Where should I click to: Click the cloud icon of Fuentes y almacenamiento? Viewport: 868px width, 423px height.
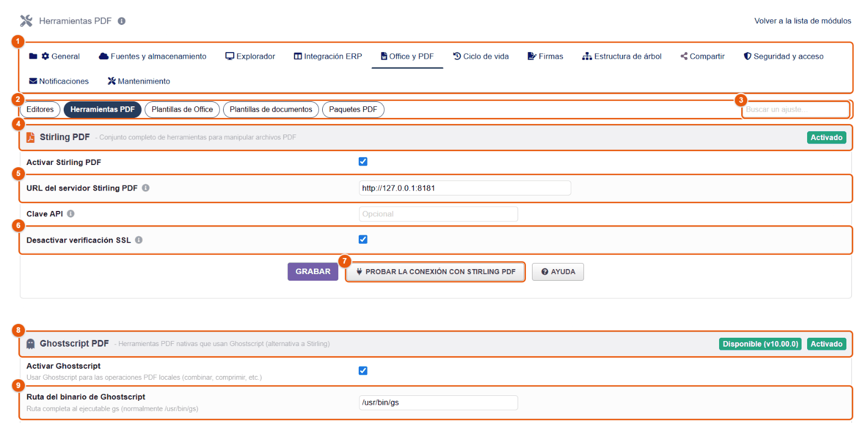[x=104, y=56]
